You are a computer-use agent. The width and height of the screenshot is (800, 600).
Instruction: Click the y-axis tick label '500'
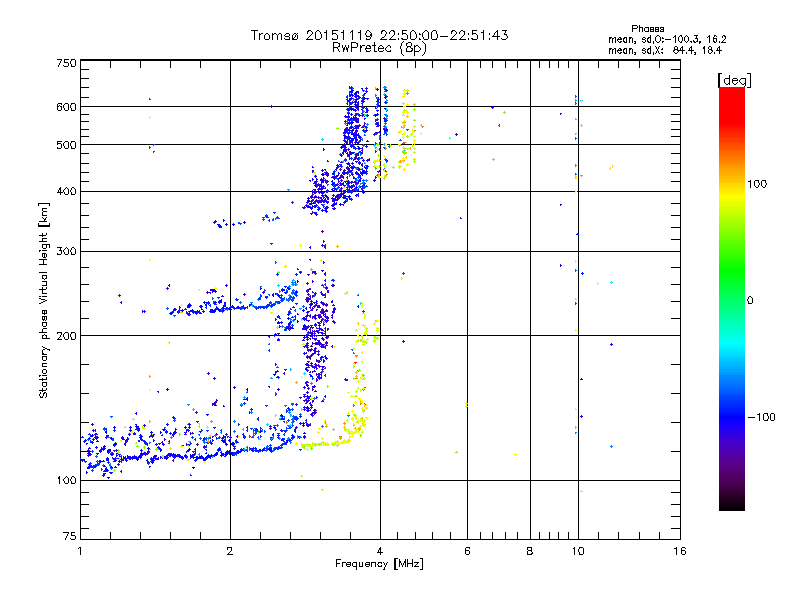(x=66, y=145)
